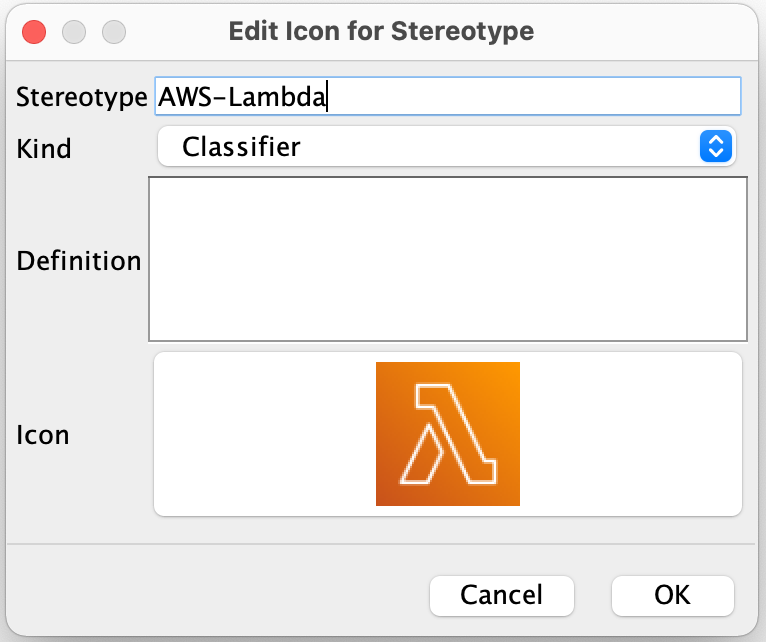Click the gray minimize window button
This screenshot has height=642, width=766.
point(74,31)
